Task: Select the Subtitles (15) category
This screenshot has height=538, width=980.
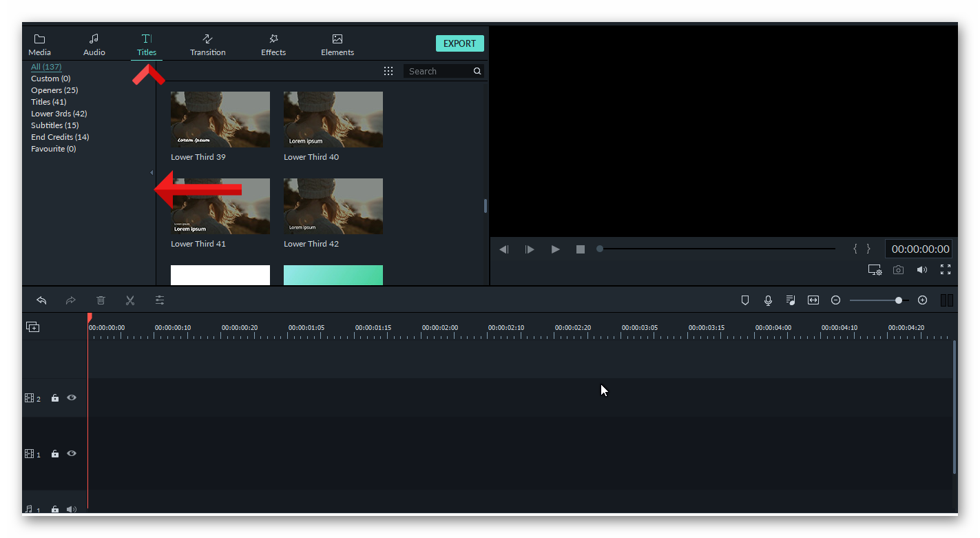Action: (55, 125)
